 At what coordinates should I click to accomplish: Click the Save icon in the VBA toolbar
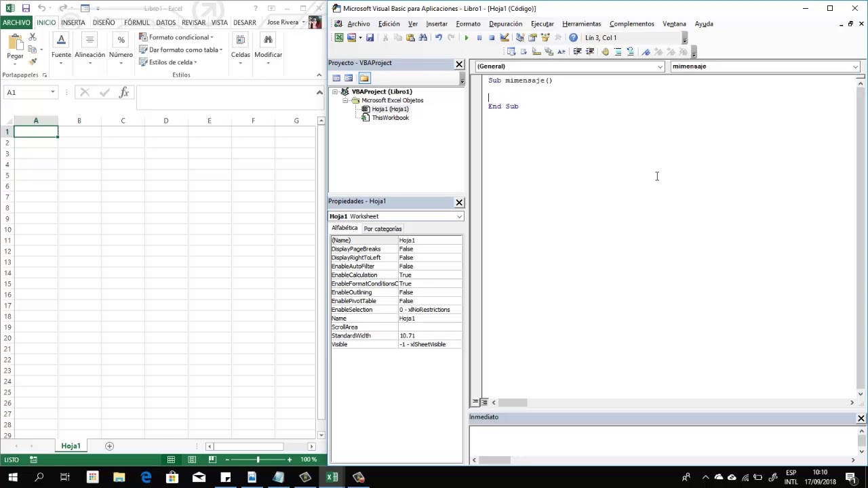pos(370,38)
